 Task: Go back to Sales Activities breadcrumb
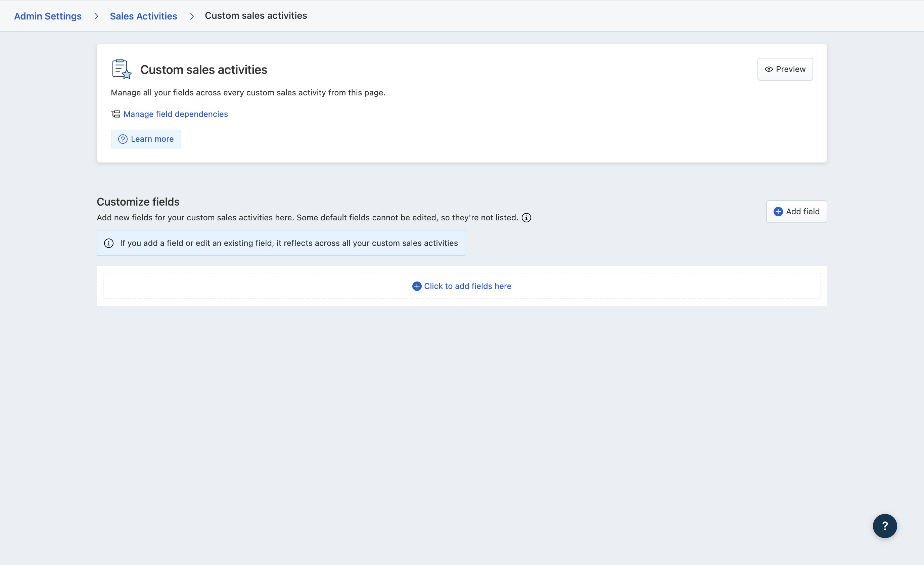click(x=143, y=16)
